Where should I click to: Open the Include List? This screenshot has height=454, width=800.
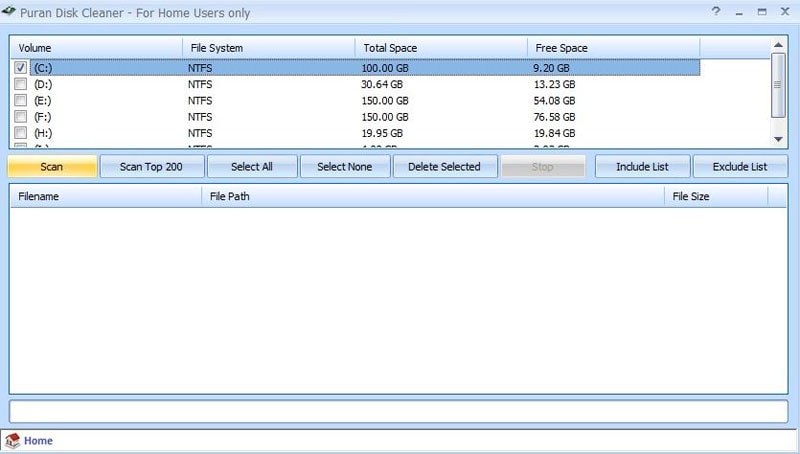642,167
